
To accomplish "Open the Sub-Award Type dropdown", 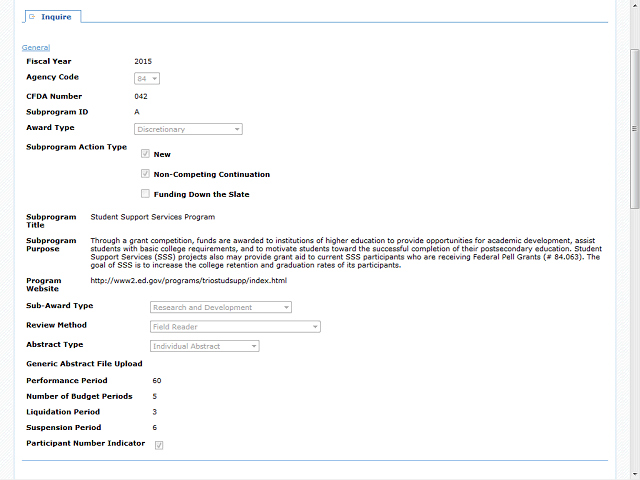I will tap(221, 307).
